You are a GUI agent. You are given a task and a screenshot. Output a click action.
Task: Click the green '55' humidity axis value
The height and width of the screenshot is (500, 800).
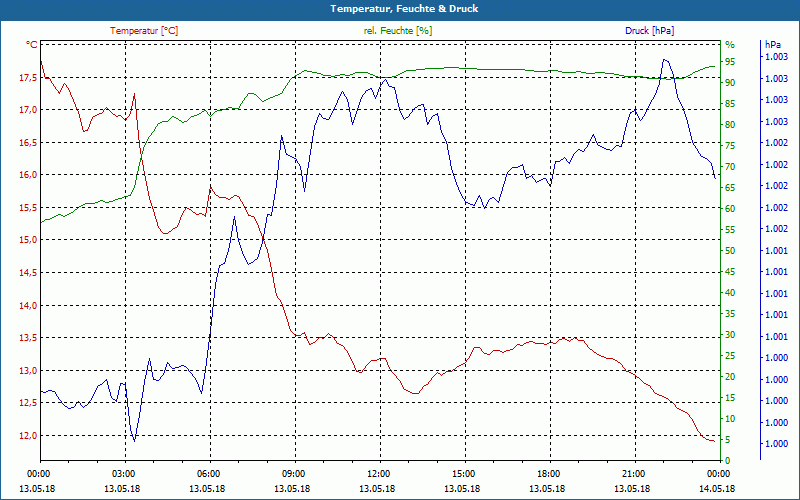[x=730, y=230]
